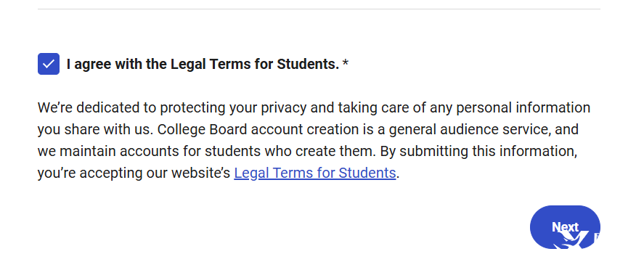Click the 'I agree with the Legal Terms' label

click(x=203, y=65)
